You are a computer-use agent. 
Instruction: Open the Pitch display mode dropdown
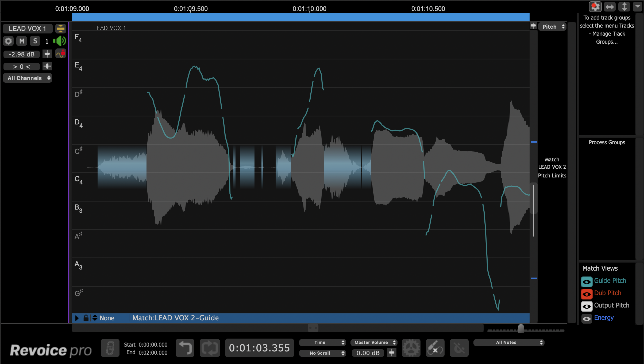click(552, 26)
